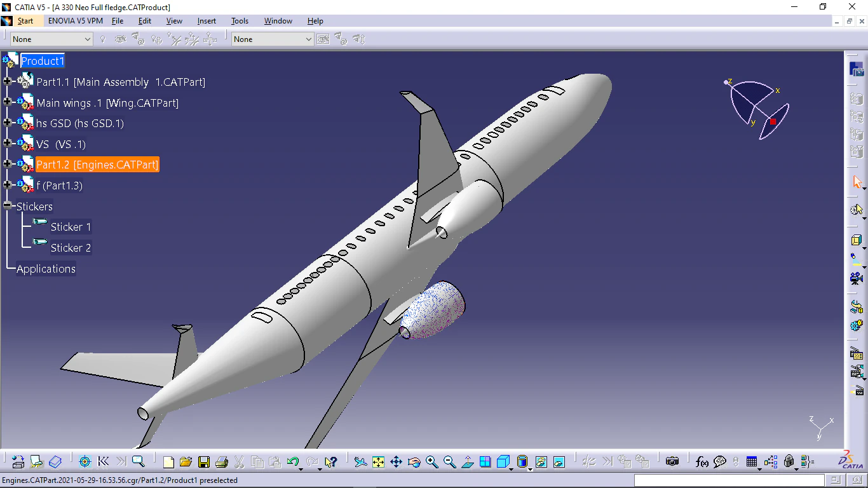Viewport: 868px width, 488px height.
Task: Open the isometric view quick-view dropdown arrow
Action: point(512,469)
